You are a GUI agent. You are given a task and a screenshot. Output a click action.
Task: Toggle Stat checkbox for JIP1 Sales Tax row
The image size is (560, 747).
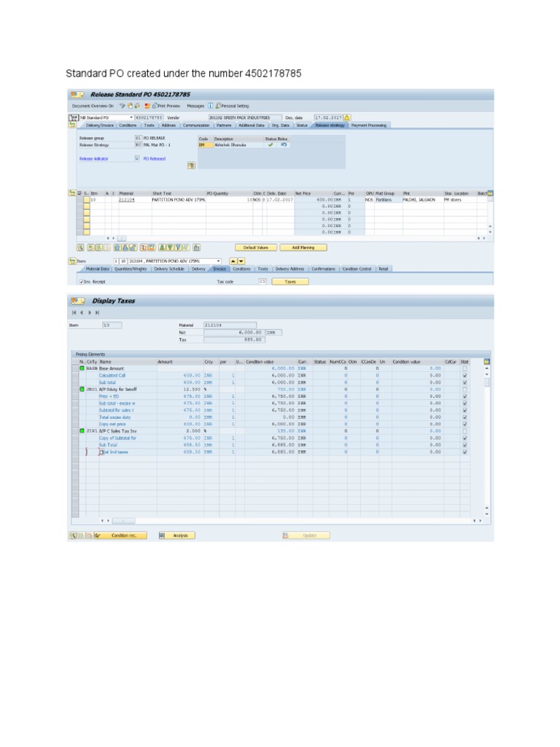click(x=464, y=430)
